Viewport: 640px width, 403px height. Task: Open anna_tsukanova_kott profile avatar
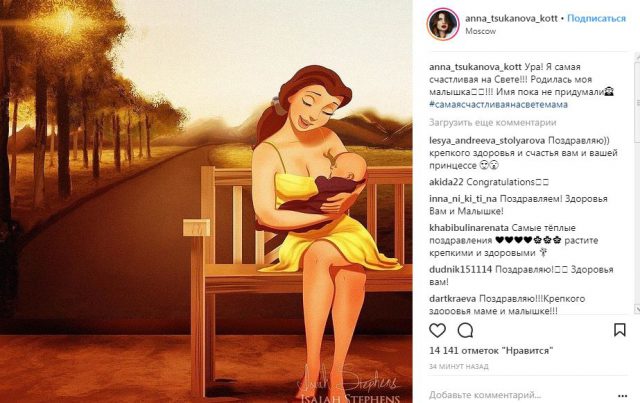coord(443,24)
